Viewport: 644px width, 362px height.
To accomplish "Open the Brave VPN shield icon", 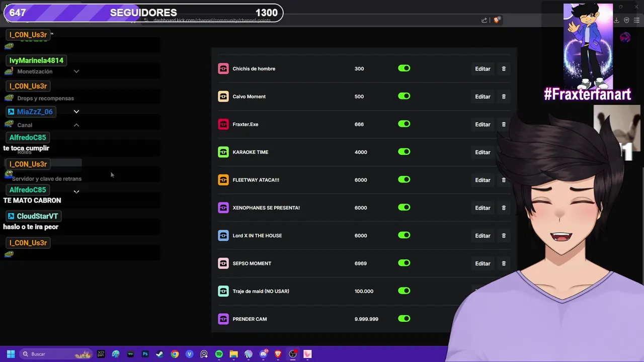I will point(626,20).
